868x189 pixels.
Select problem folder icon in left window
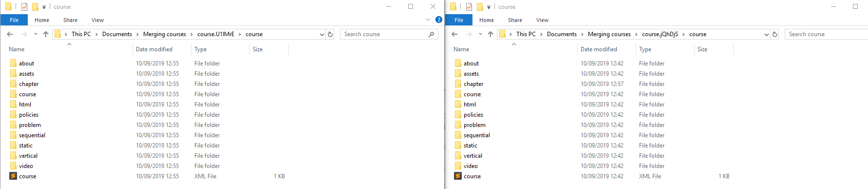point(13,125)
